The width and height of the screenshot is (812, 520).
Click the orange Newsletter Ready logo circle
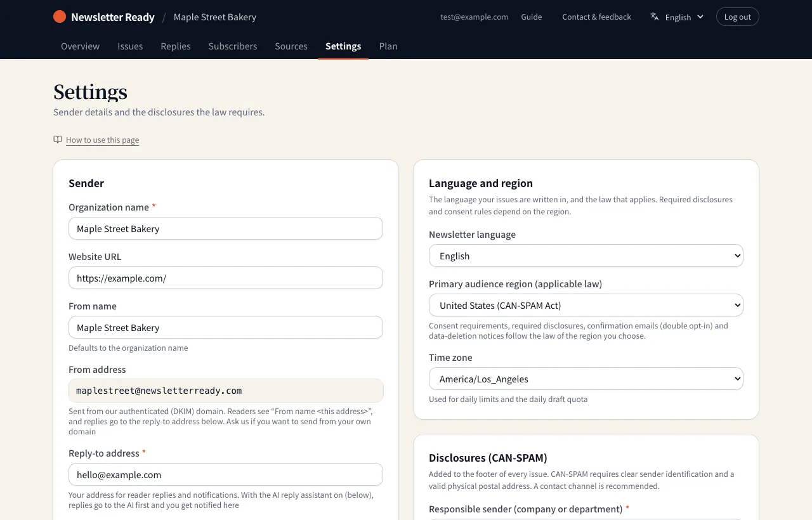click(x=60, y=16)
